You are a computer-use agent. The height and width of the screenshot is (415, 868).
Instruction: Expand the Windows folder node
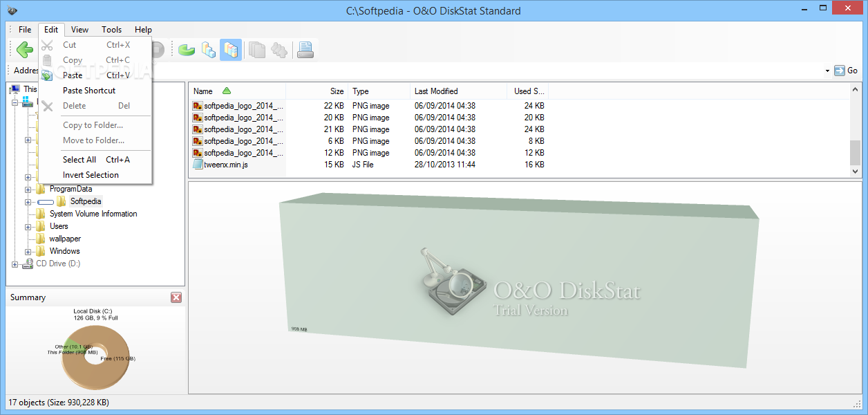pos(28,252)
